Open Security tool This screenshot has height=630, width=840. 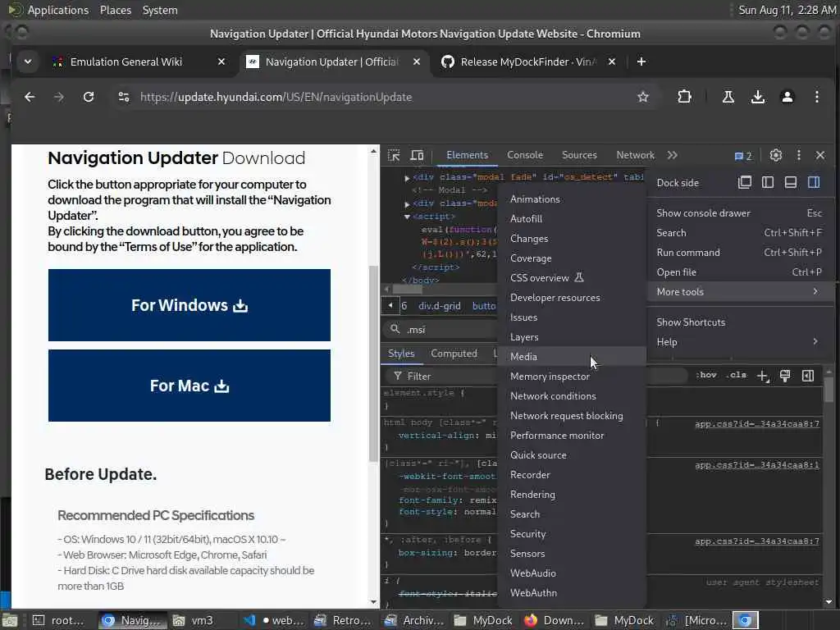[572, 533]
